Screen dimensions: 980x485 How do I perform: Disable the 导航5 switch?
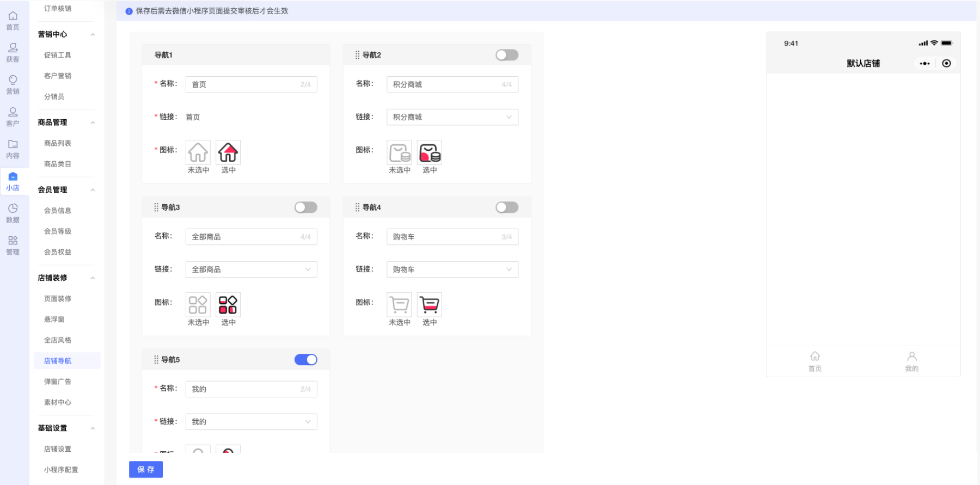(306, 360)
